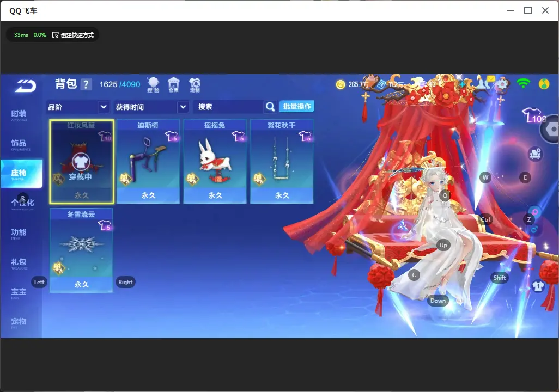Click the gold coin currency icon
Screen dimensions: 559x392
[341, 84]
